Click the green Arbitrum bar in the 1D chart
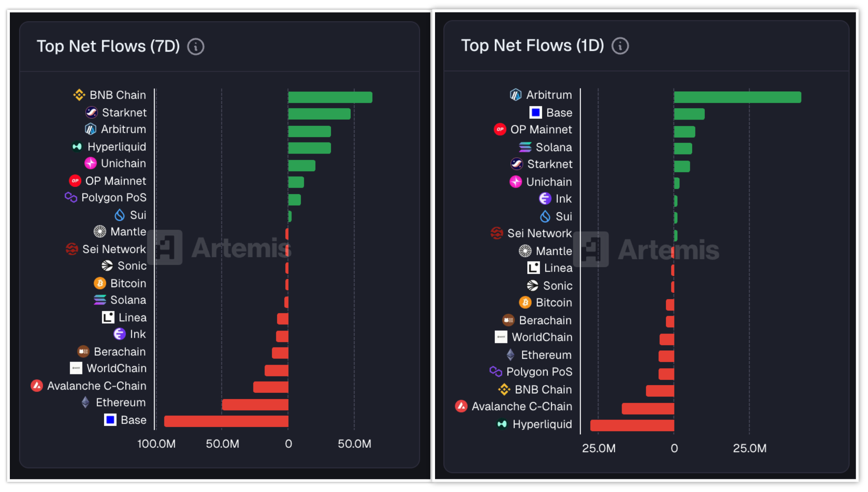The height and width of the screenshot is (492, 868). [737, 97]
